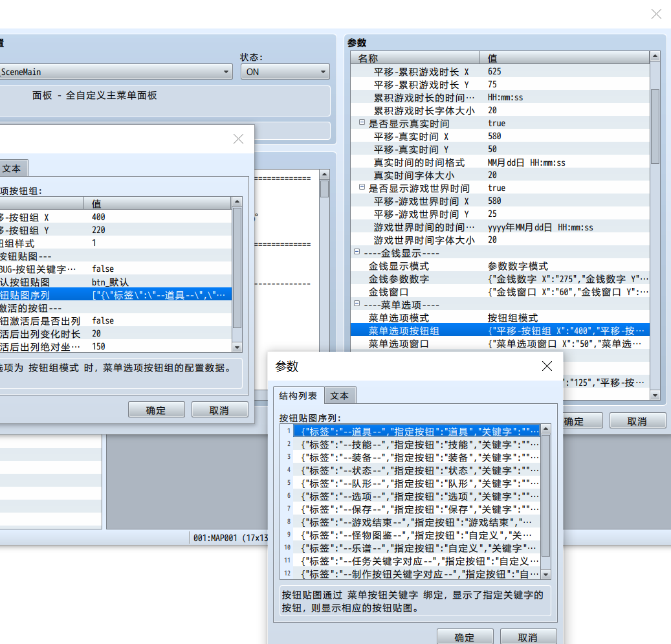Select 真实时间的时间格式 row
The height and width of the screenshot is (644, 671).
pyautogui.click(x=500, y=162)
